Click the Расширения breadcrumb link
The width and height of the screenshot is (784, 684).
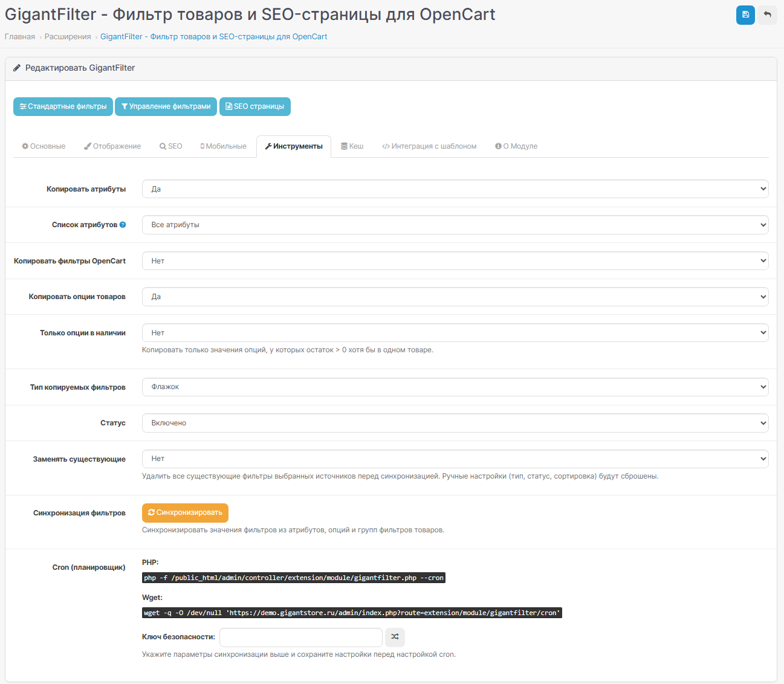68,37
